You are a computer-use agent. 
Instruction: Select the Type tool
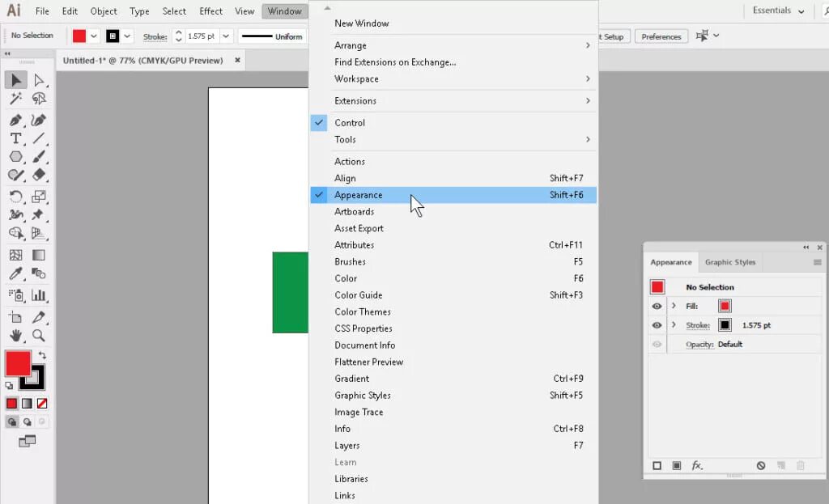tap(16, 138)
